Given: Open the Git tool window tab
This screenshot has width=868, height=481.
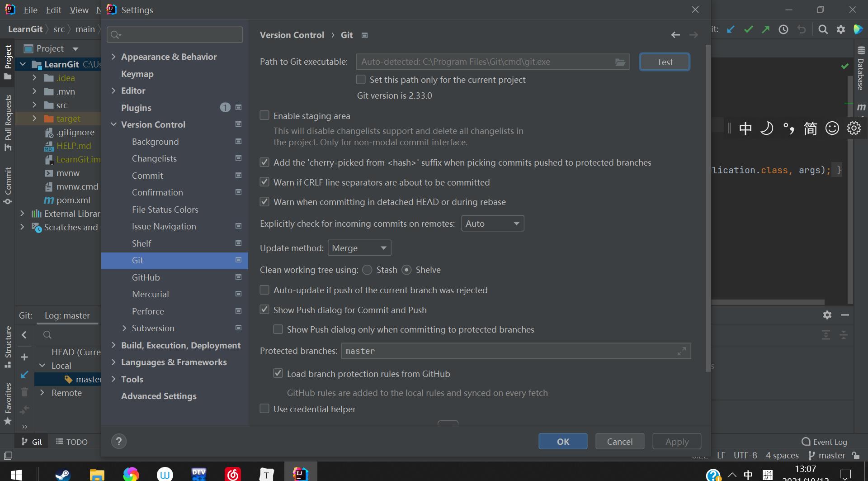Looking at the screenshot, I should pos(32,442).
